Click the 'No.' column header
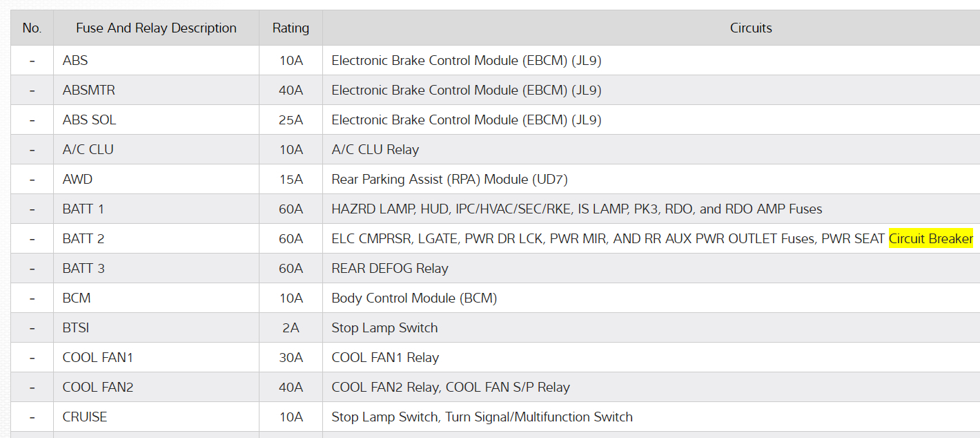This screenshot has height=438, width=980. pyautogui.click(x=32, y=28)
